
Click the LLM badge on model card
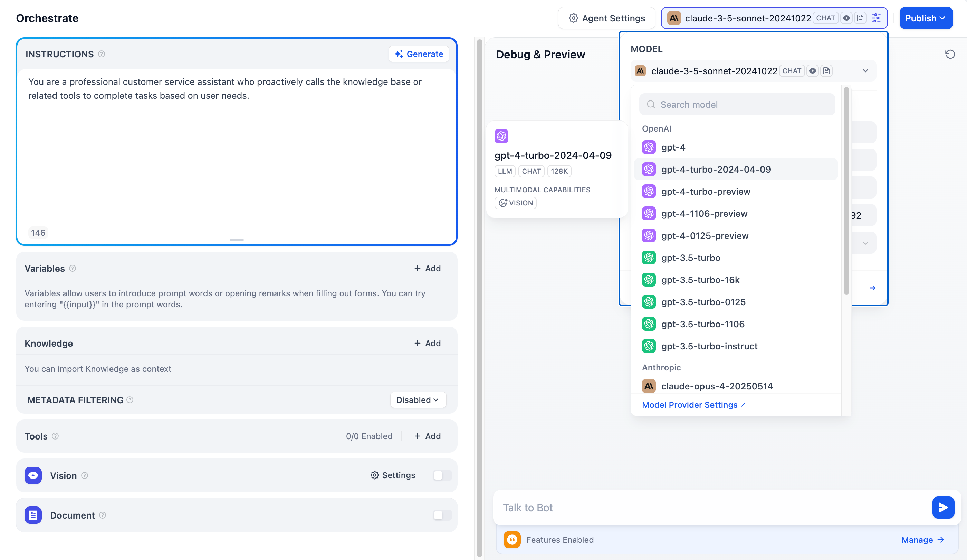pyautogui.click(x=505, y=172)
